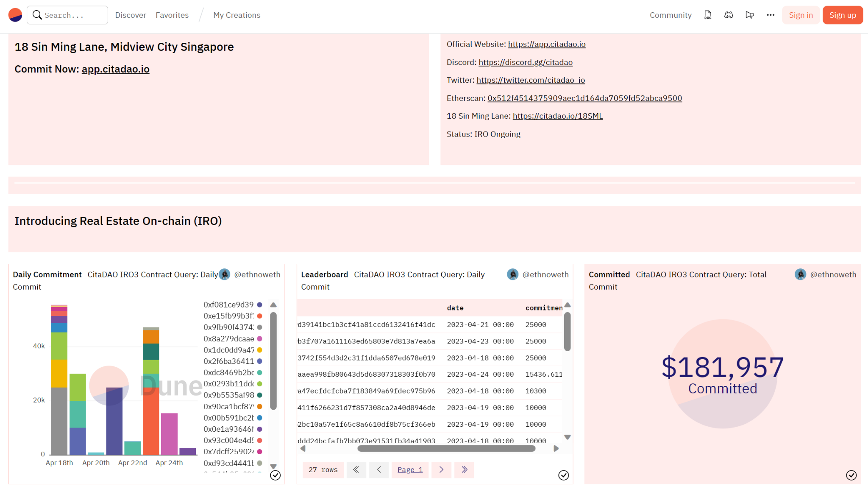Screen dimensions: 868x489
Task: Click the Sign up button
Action: (842, 15)
